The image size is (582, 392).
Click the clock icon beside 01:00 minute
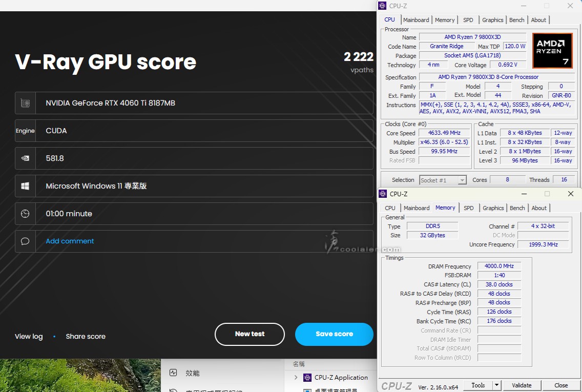coord(25,214)
